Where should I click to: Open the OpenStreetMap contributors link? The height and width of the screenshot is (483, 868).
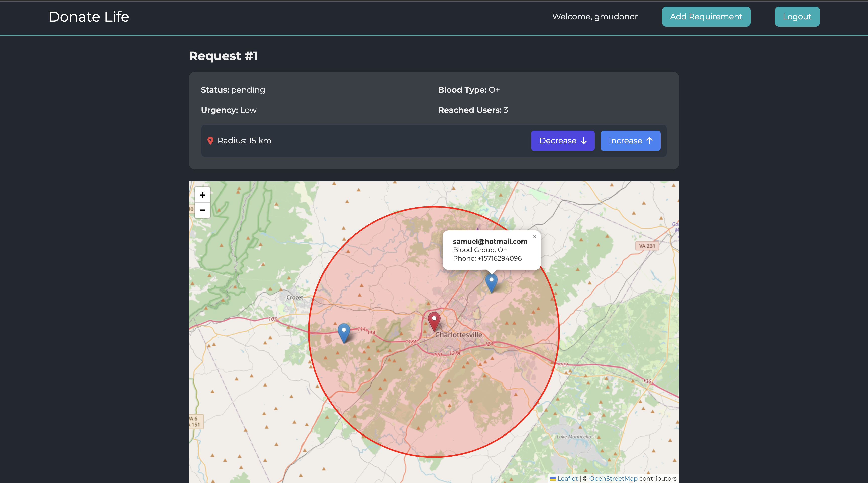pos(613,479)
